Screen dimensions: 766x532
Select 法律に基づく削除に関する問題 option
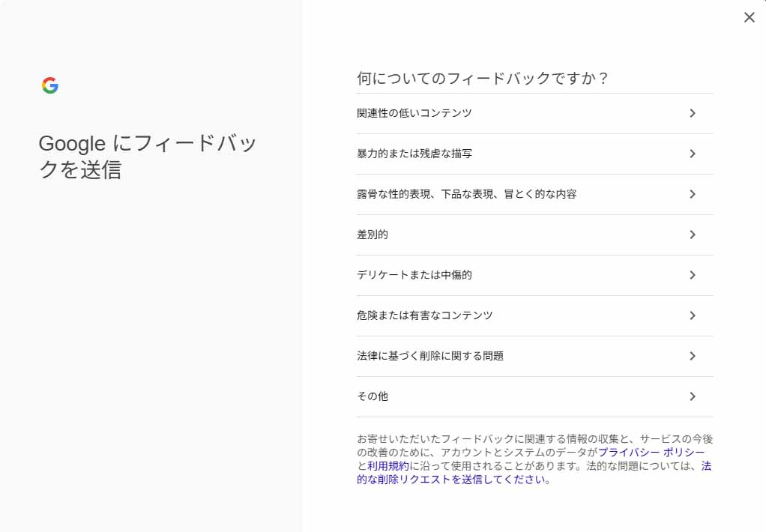pos(535,356)
